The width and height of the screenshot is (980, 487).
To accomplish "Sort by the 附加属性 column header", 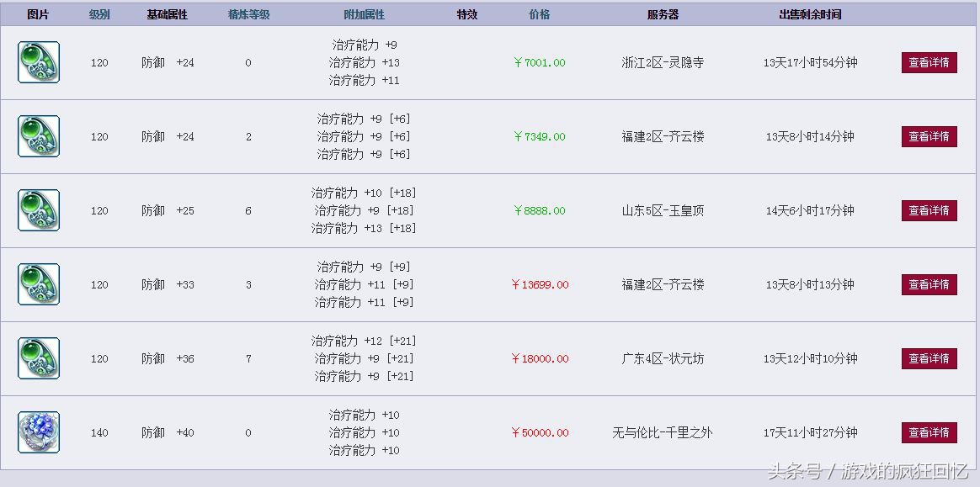I will (364, 14).
